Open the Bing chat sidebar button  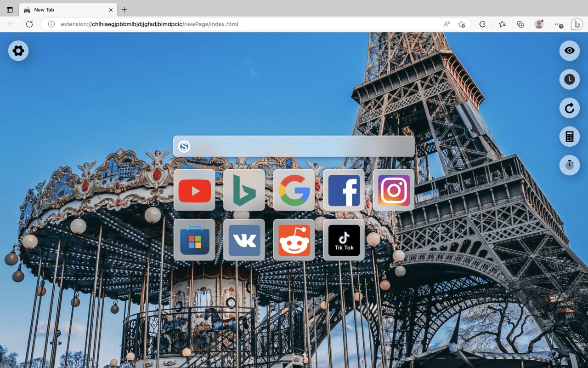pyautogui.click(x=577, y=24)
